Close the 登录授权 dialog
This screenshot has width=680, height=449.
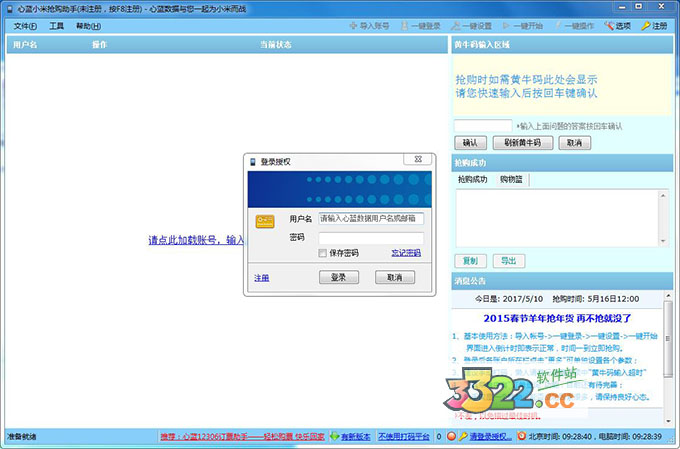[418, 159]
